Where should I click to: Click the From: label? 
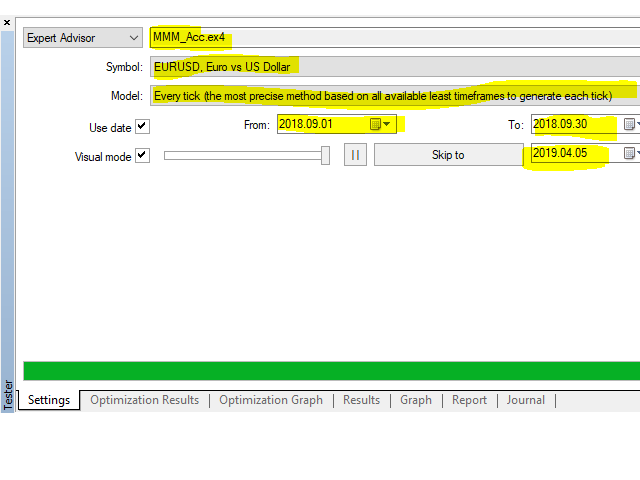pos(257,125)
